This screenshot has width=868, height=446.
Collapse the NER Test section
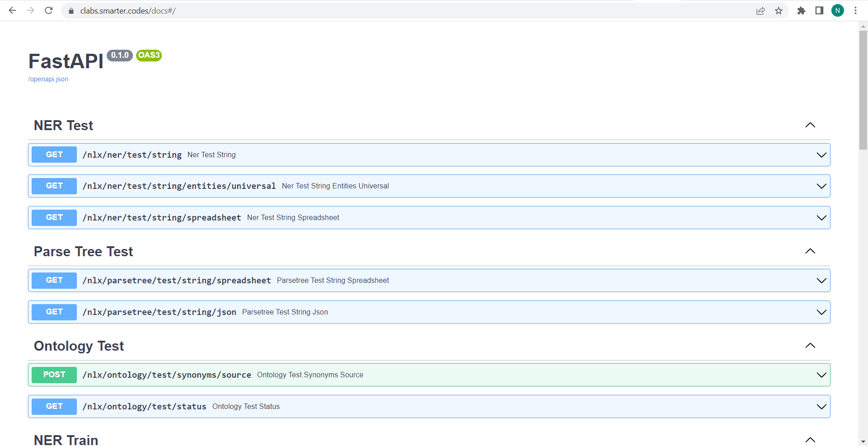point(810,125)
